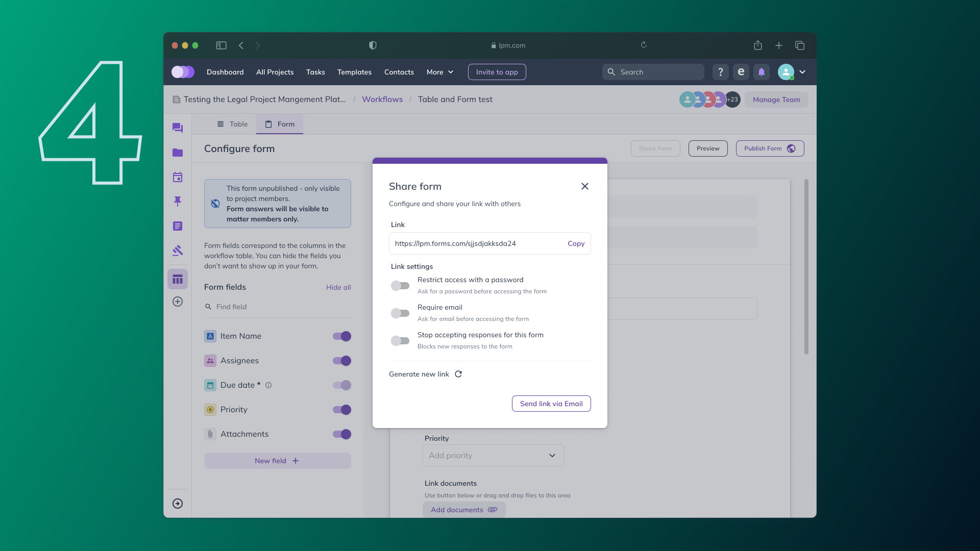Click the privacy shield icon in browser

pos(373,45)
